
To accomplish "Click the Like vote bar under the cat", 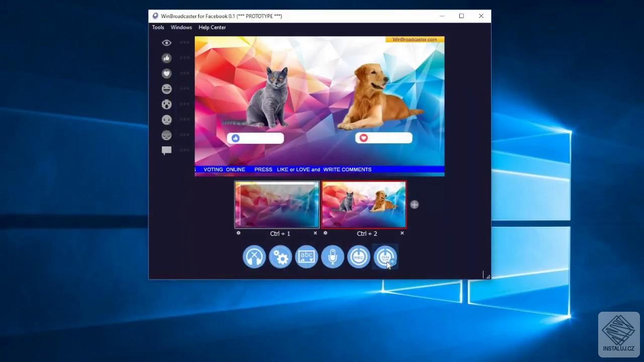I will coord(255,138).
